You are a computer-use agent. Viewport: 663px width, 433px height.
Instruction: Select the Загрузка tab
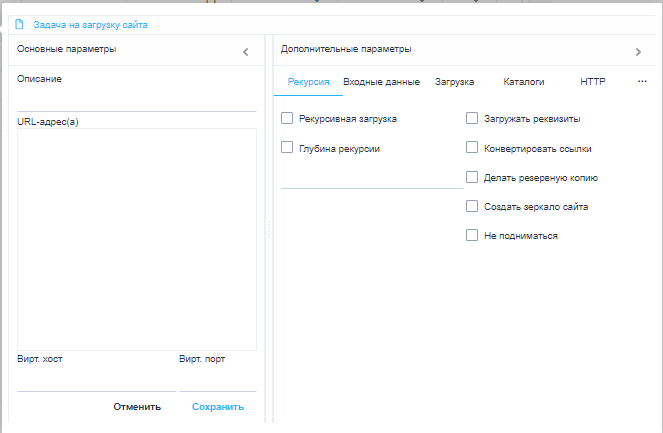point(454,82)
